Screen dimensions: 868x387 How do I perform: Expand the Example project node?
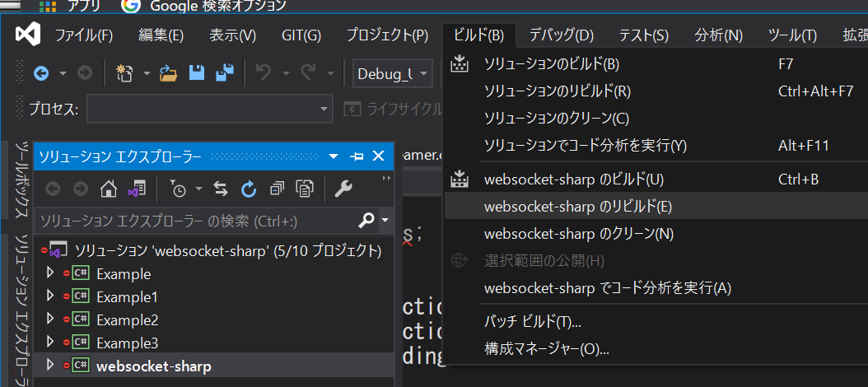50,273
